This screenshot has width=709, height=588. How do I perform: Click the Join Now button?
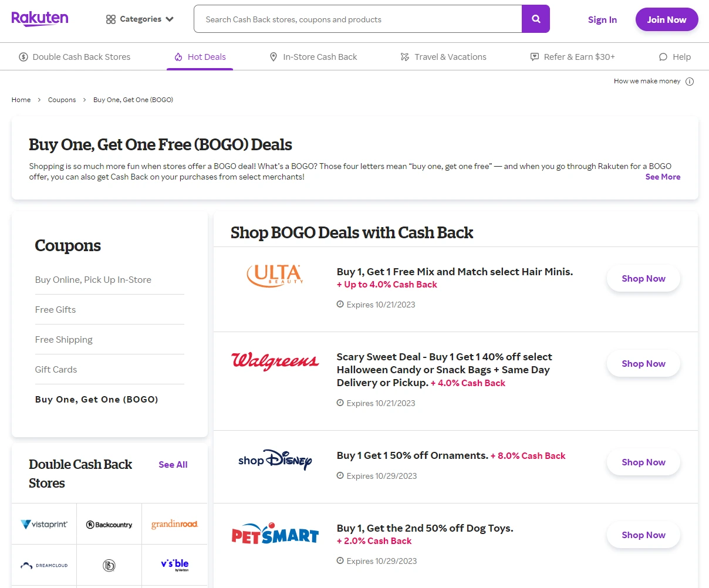pyautogui.click(x=667, y=19)
